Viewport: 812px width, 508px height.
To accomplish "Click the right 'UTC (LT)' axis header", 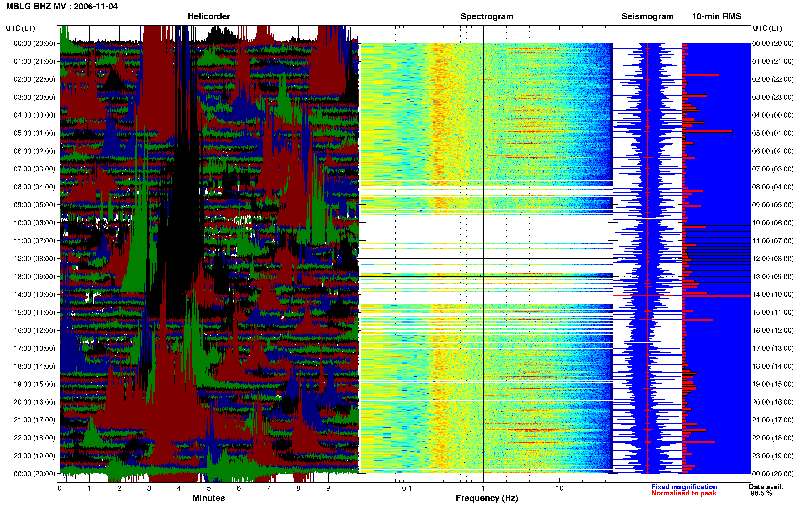I will pyautogui.click(x=767, y=28).
